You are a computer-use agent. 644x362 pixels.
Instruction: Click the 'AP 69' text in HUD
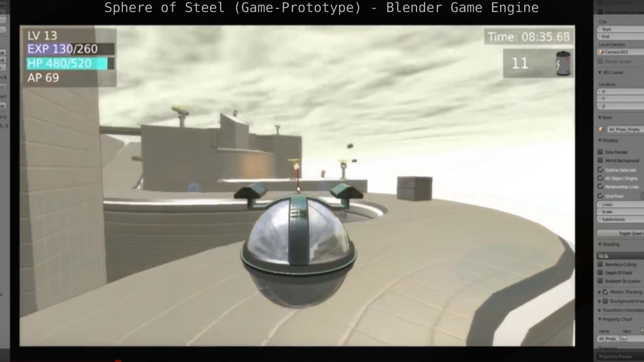pyautogui.click(x=43, y=78)
